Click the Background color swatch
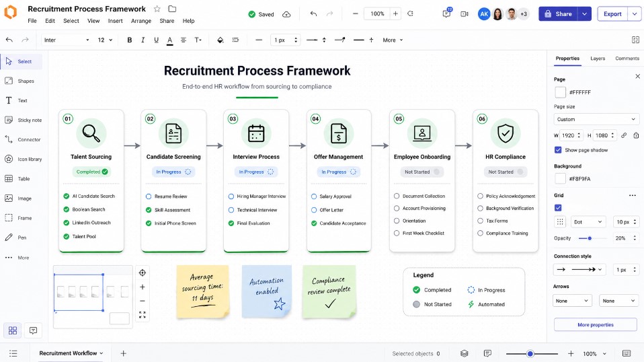This screenshot has width=644, height=362. tap(560, 179)
